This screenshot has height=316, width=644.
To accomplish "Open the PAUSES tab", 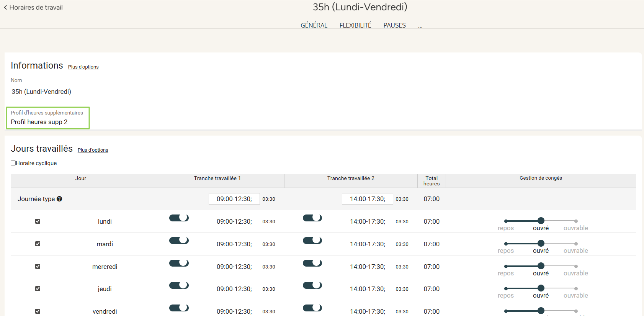I will (x=394, y=25).
